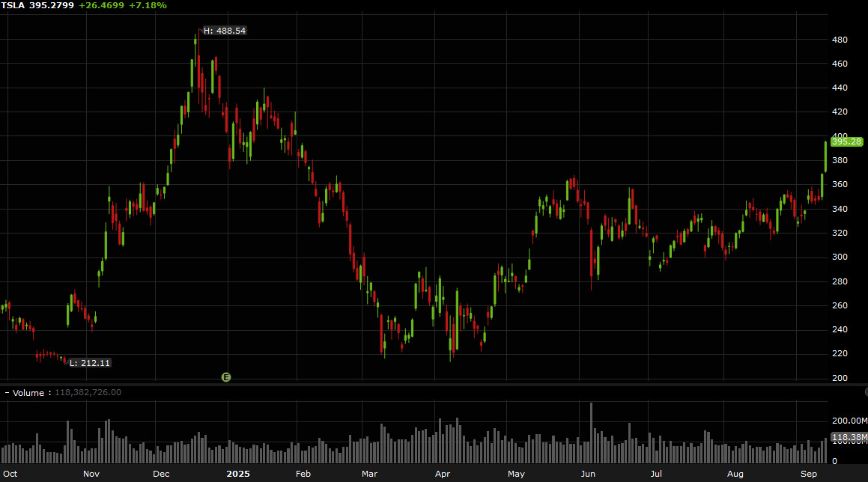Click the 260 price axis label

pos(840,305)
